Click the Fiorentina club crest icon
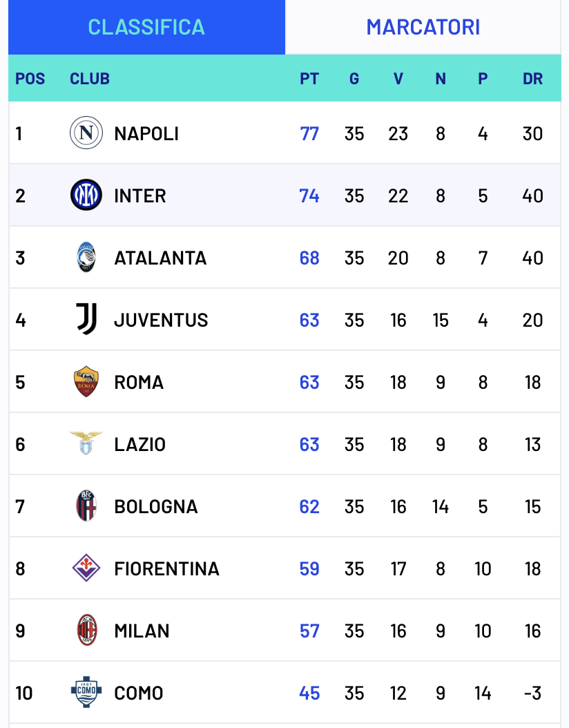The image size is (569, 728). click(x=86, y=568)
